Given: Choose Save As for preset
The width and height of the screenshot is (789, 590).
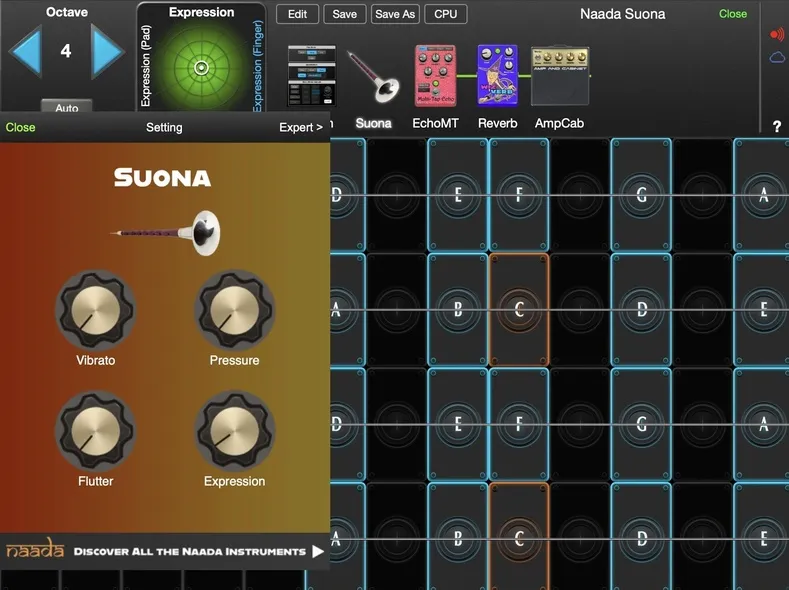Looking at the screenshot, I should (395, 14).
